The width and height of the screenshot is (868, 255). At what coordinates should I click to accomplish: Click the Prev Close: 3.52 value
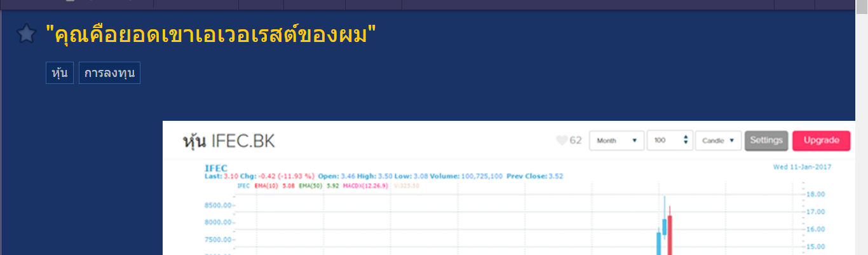(535, 176)
